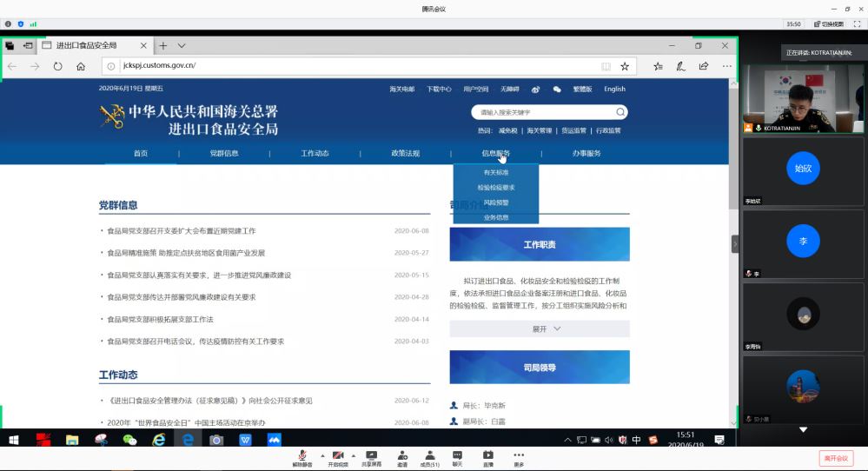
Task: Select 有关标准 from dropdown menu
Action: pyautogui.click(x=496, y=173)
